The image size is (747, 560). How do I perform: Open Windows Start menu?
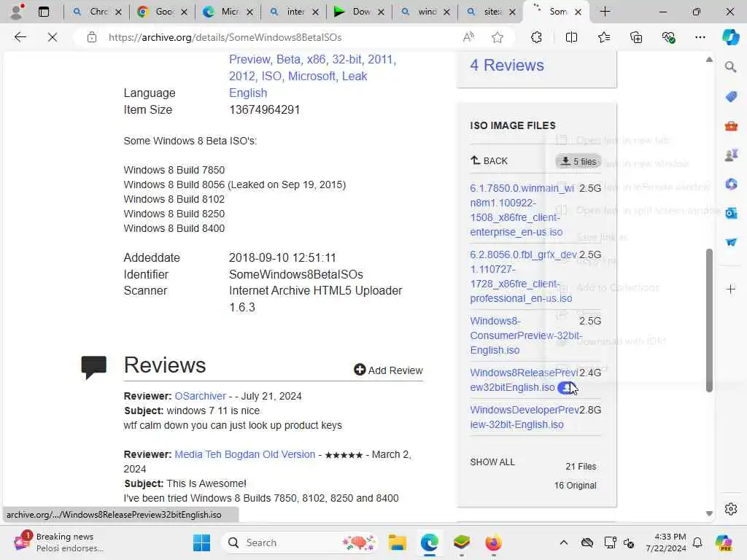tap(201, 542)
